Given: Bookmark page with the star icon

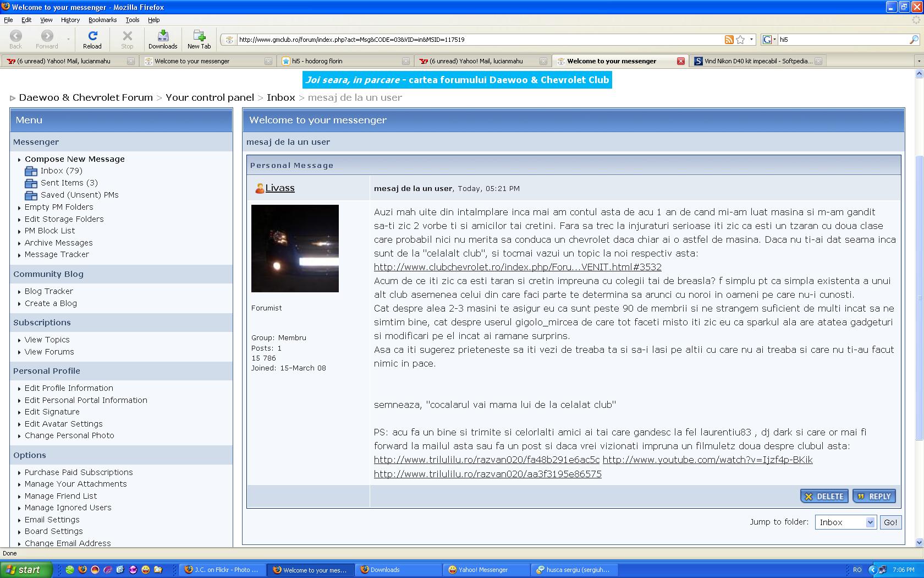Looking at the screenshot, I should (740, 40).
